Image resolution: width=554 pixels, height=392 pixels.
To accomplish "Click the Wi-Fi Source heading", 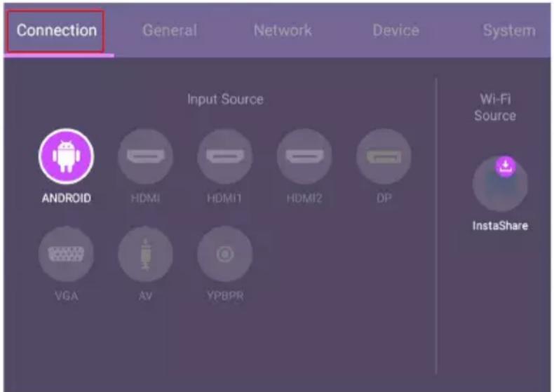I will (x=495, y=107).
